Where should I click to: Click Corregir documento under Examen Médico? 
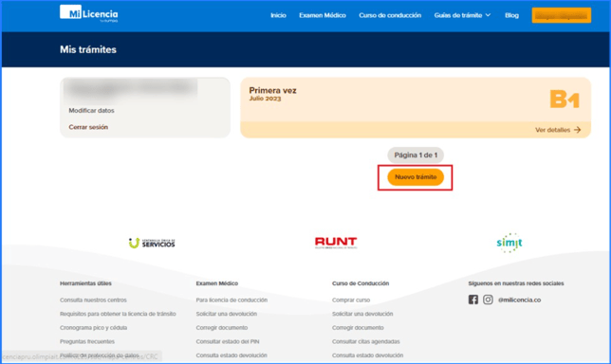[222, 328]
